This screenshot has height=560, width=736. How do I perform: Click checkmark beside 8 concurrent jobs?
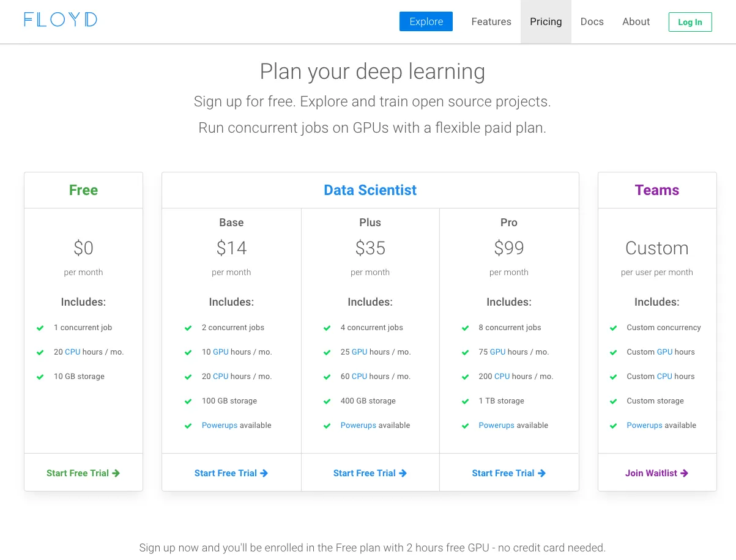click(466, 328)
